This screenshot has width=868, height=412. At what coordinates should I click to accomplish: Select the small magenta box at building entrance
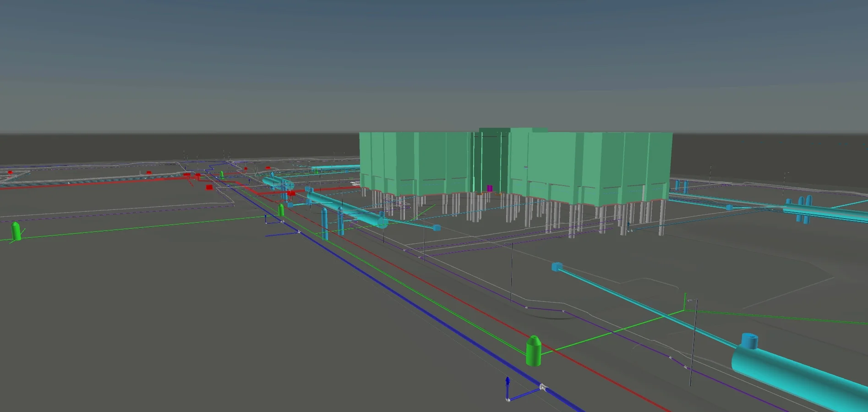click(490, 188)
